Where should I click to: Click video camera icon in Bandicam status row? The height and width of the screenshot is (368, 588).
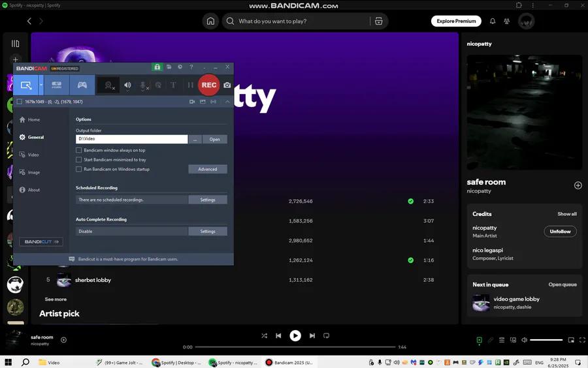(192, 101)
